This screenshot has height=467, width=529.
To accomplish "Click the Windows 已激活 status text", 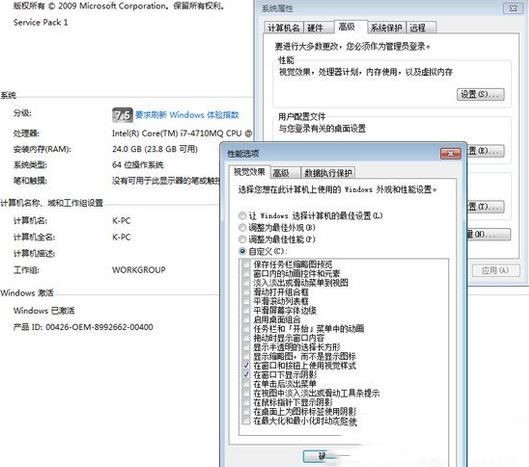I will pyautogui.click(x=44, y=310).
